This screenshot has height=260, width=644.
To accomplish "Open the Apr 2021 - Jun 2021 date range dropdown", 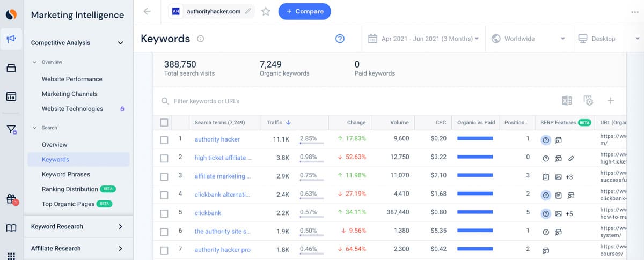I will [x=423, y=39].
